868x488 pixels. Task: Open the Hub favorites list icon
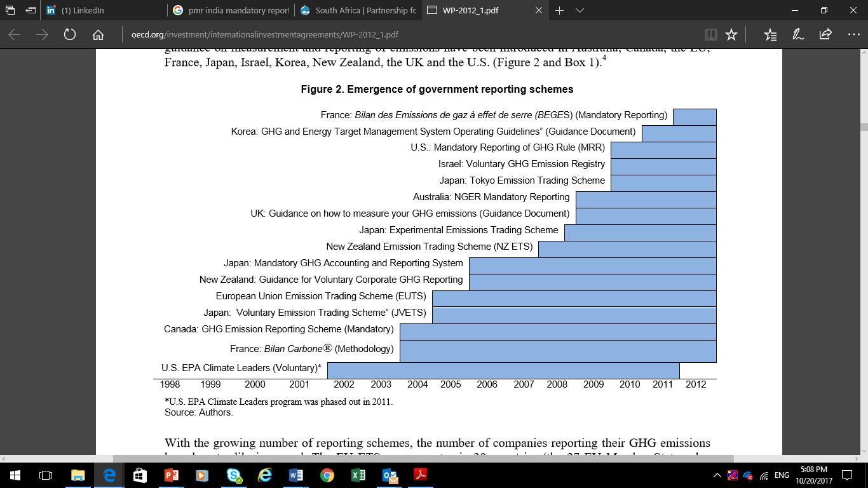[x=770, y=34]
